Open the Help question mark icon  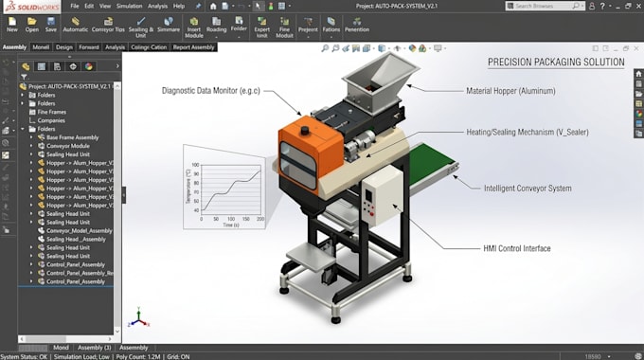(602, 7)
